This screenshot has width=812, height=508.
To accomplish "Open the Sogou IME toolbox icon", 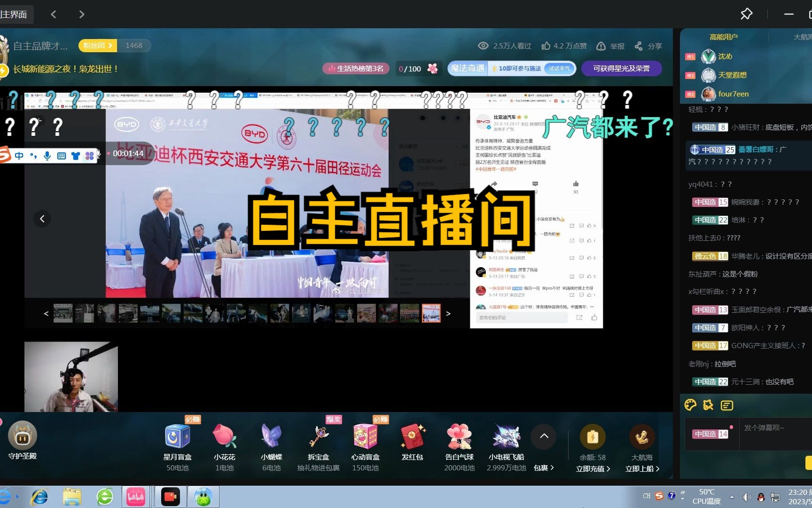I will (x=89, y=156).
